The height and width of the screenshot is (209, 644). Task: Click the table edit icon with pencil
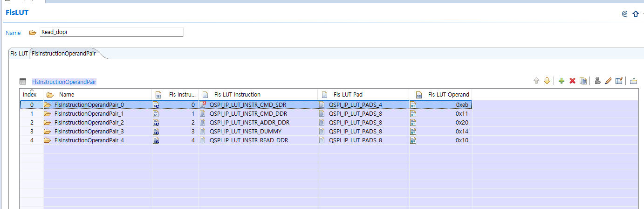(619, 81)
